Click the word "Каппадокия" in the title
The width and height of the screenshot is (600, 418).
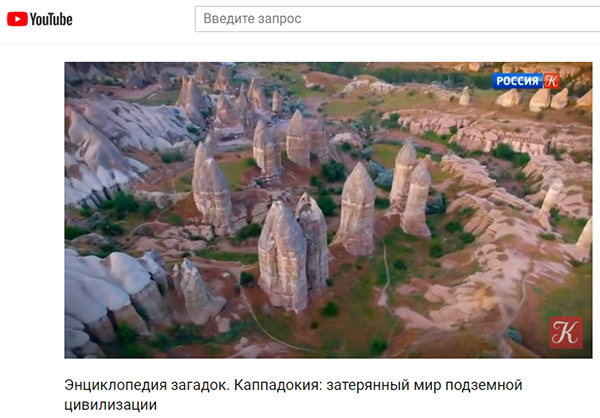277,385
